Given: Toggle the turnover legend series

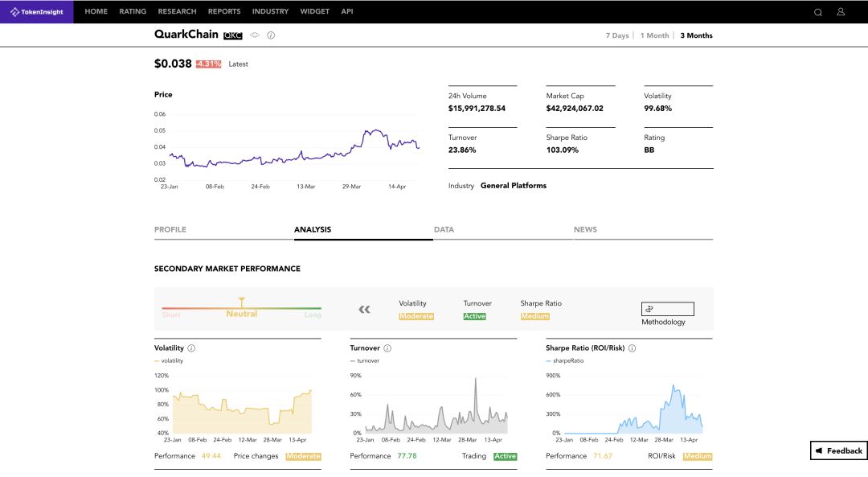Looking at the screenshot, I should click(x=364, y=360).
